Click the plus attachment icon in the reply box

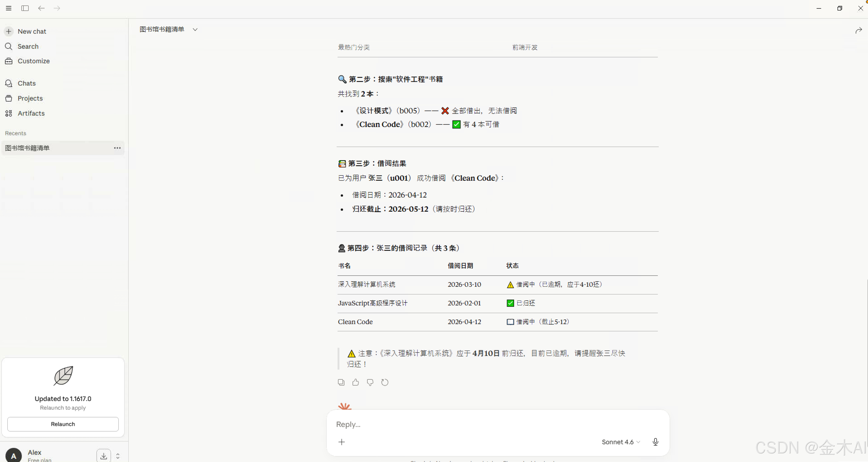tap(341, 442)
